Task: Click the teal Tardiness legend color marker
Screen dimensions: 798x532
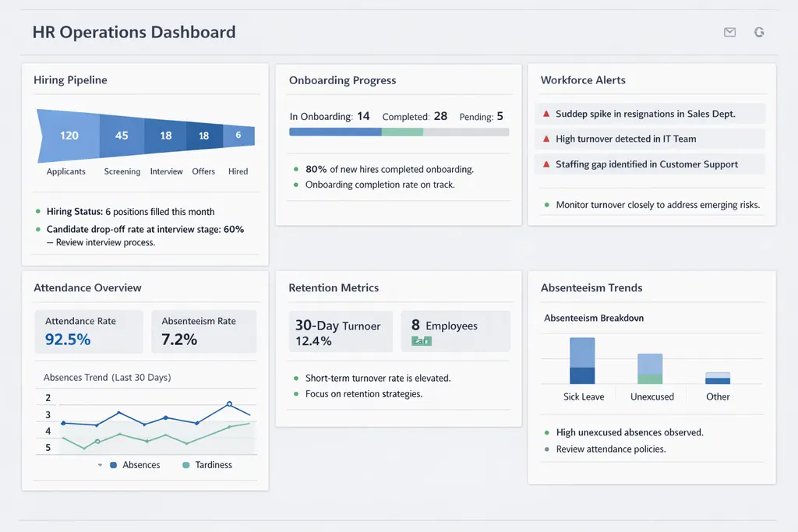Action: 184,465
